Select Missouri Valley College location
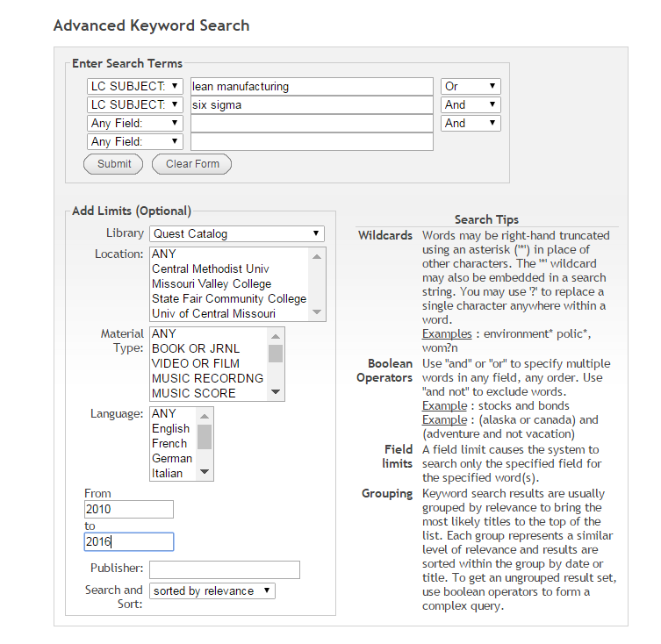661x644 pixels. pyautogui.click(x=229, y=283)
